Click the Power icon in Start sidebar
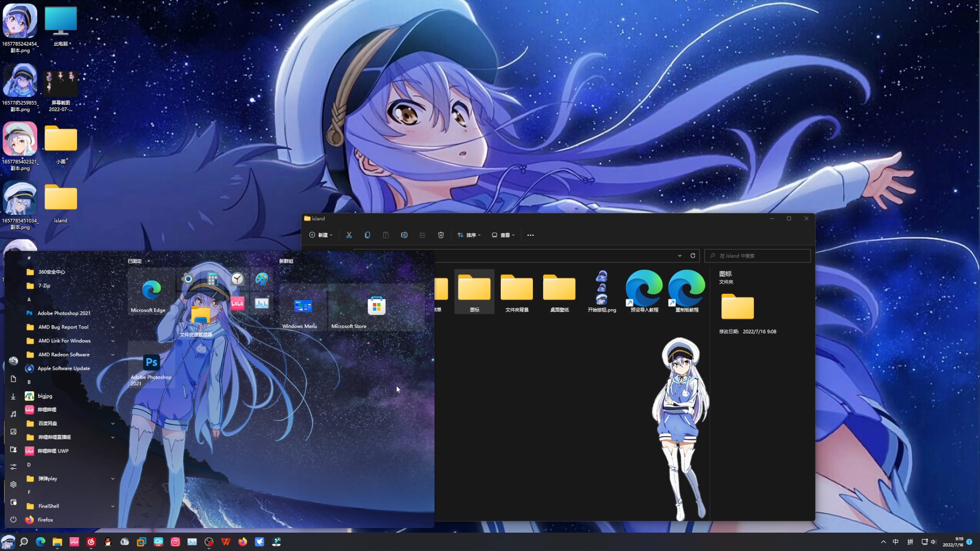This screenshot has width=980, height=551. coord(13,519)
